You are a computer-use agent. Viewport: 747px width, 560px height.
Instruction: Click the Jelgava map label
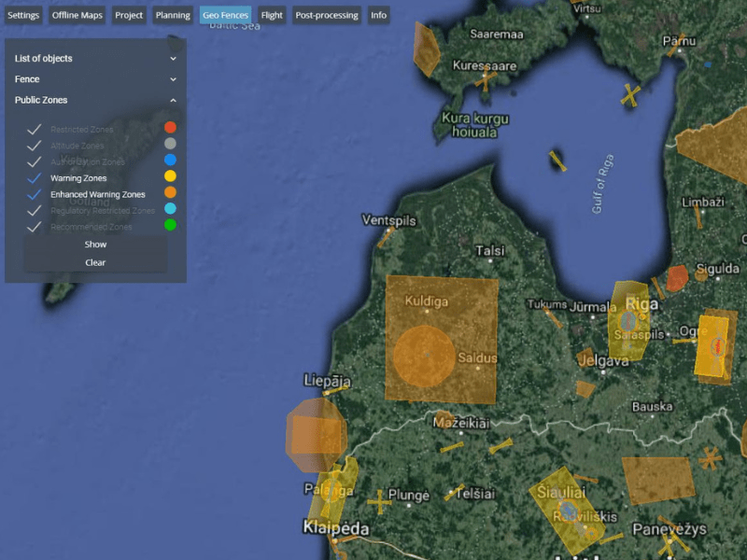[603, 361]
